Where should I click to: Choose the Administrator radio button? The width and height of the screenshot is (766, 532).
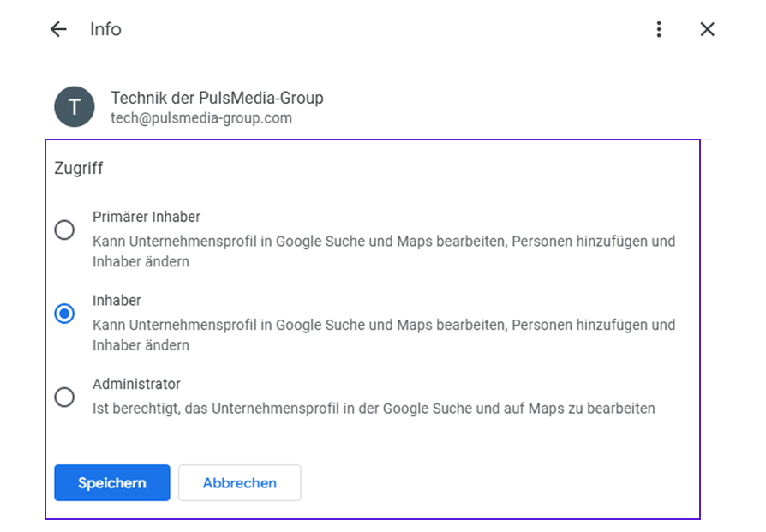click(64, 398)
